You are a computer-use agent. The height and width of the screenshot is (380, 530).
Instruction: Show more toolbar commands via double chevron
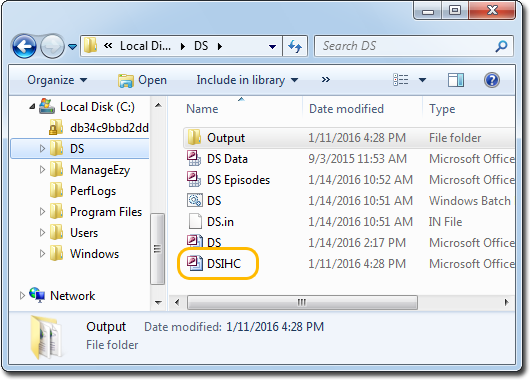(326, 80)
